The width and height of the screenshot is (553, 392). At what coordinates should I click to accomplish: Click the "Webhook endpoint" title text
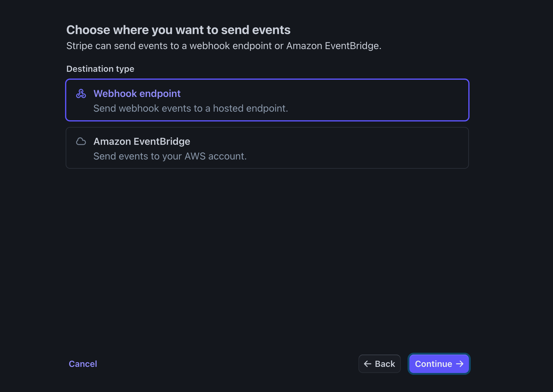click(137, 94)
